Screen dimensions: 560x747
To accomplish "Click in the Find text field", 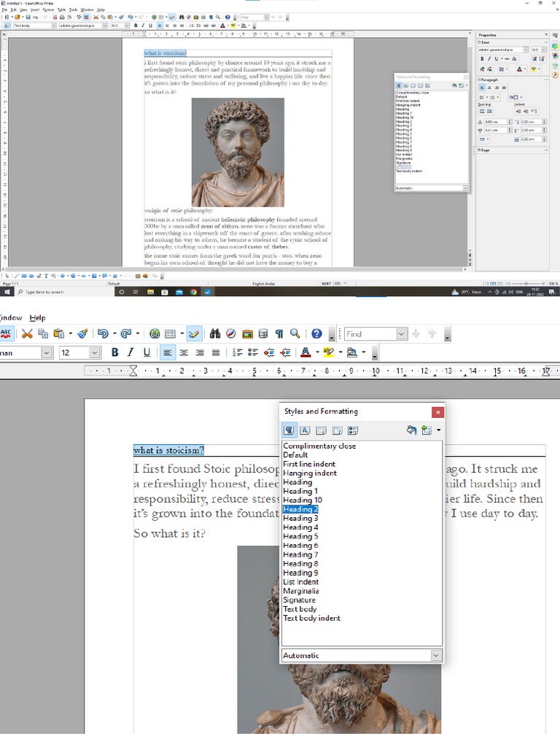I will tap(370, 334).
